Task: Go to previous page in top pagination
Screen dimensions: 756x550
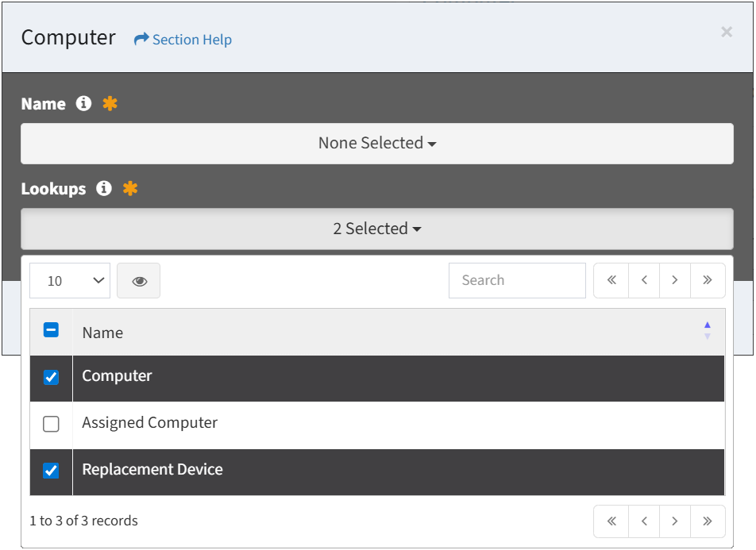Action: (644, 280)
